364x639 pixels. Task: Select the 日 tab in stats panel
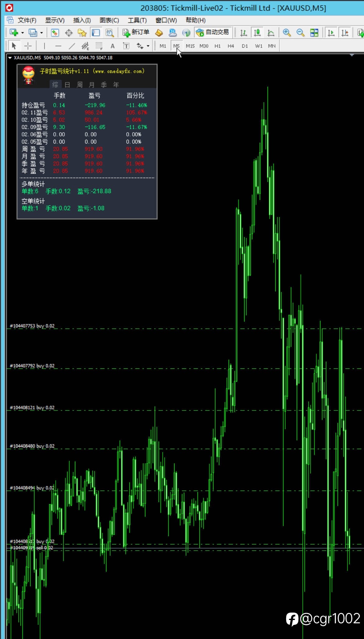point(67,84)
